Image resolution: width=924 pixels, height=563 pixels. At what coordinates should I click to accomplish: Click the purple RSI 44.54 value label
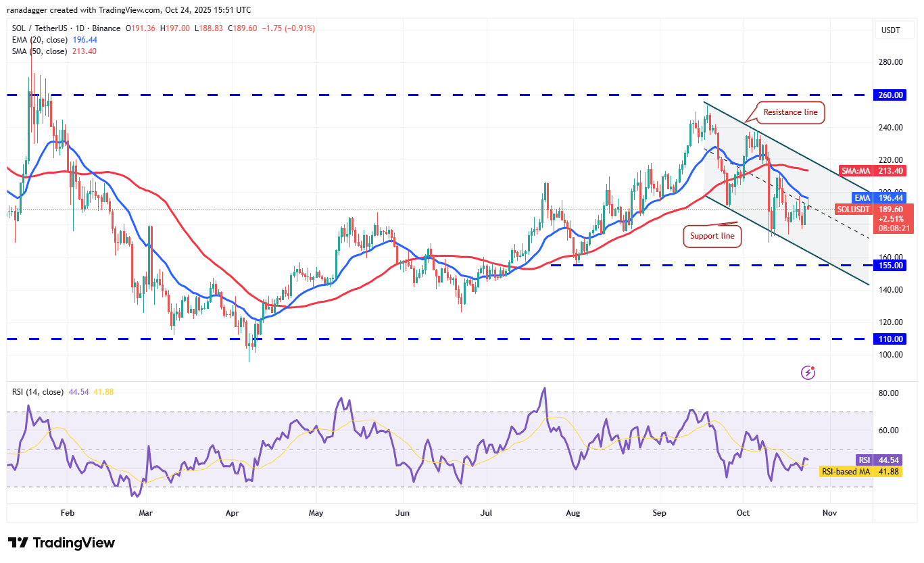(879, 459)
